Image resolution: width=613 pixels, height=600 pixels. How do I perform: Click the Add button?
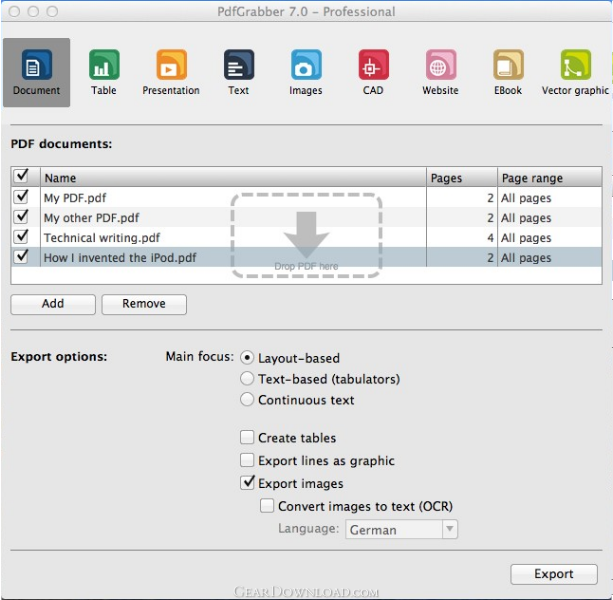pos(53,304)
